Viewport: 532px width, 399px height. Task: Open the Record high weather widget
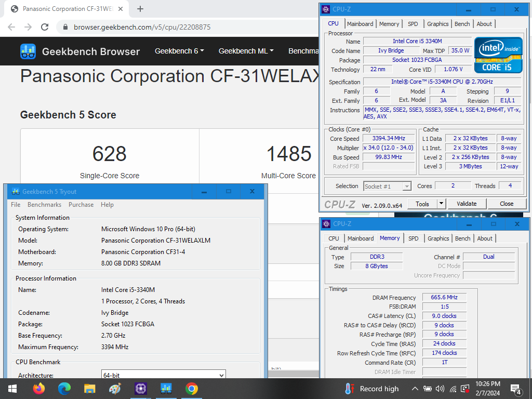click(x=372, y=389)
